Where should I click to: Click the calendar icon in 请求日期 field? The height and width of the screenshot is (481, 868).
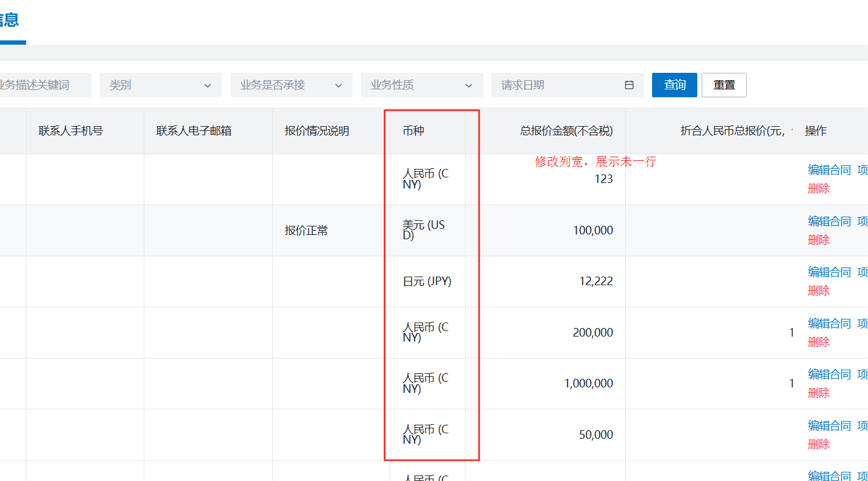tap(629, 85)
